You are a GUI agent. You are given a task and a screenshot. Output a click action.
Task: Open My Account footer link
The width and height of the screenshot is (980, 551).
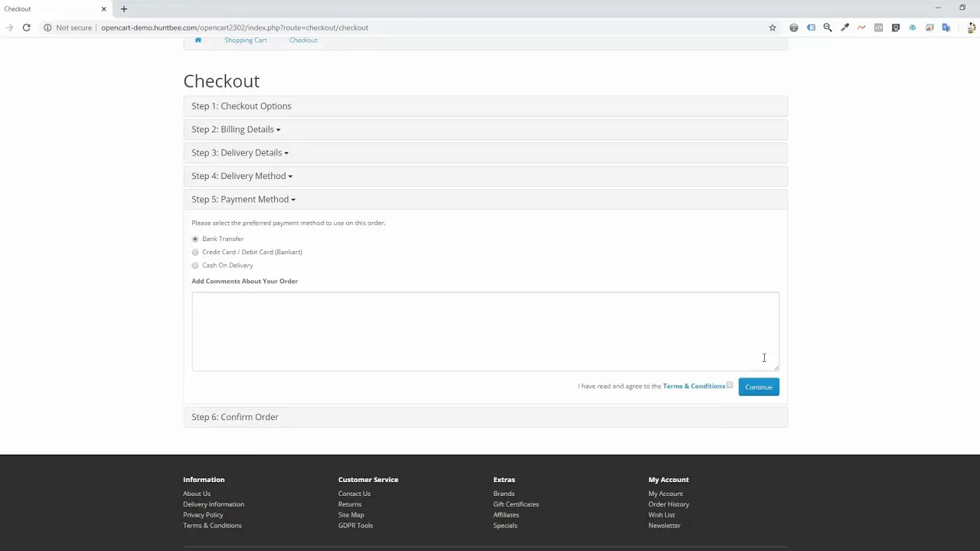click(x=665, y=494)
